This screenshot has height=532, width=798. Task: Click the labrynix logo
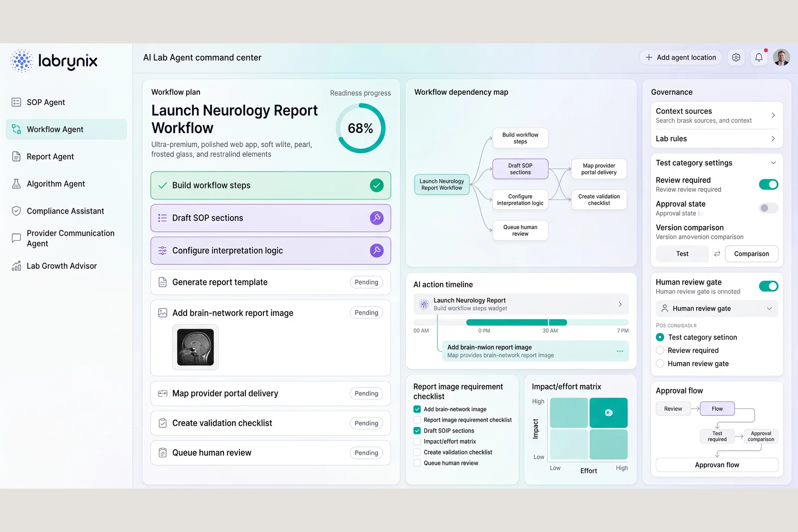click(54, 61)
